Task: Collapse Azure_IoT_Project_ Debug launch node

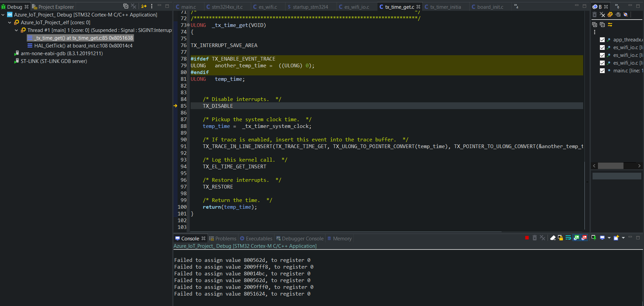Action: pos(3,15)
